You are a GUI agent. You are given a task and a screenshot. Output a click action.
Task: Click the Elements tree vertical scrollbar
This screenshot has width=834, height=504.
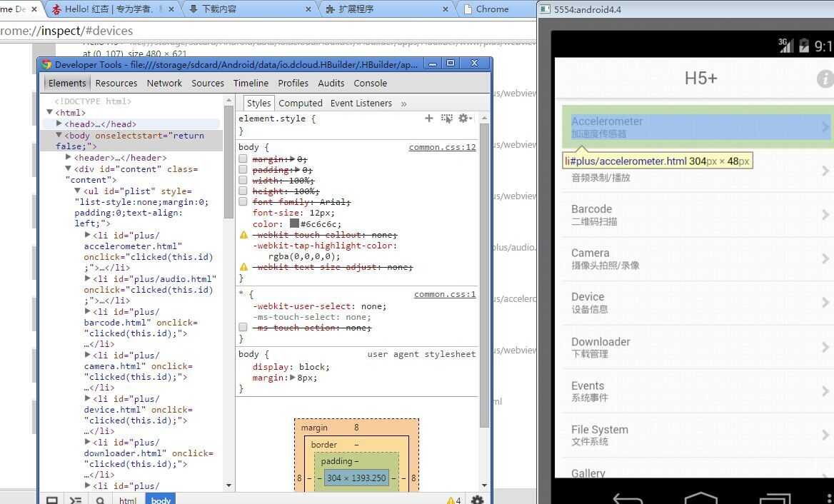228,161
